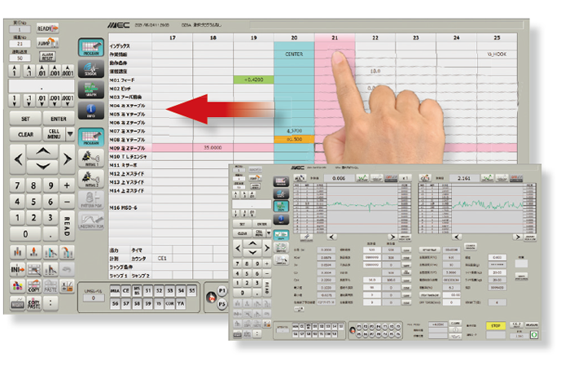Click the COPY PASTE icon in program window
Image resolution: width=561 pixels, height=392 pixels.
tap(34, 303)
